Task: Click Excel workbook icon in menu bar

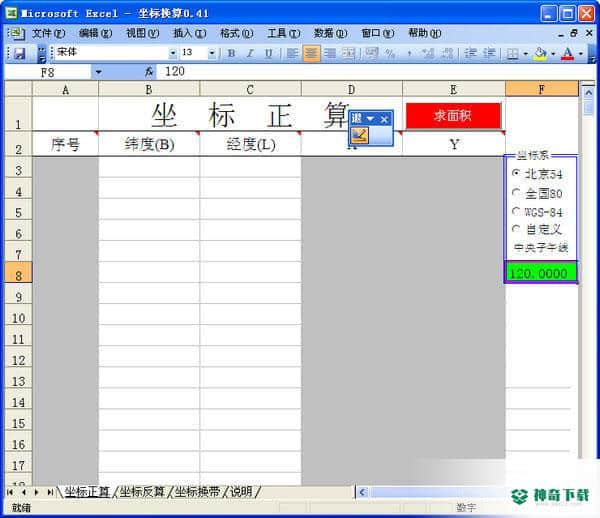Action: click(16, 34)
